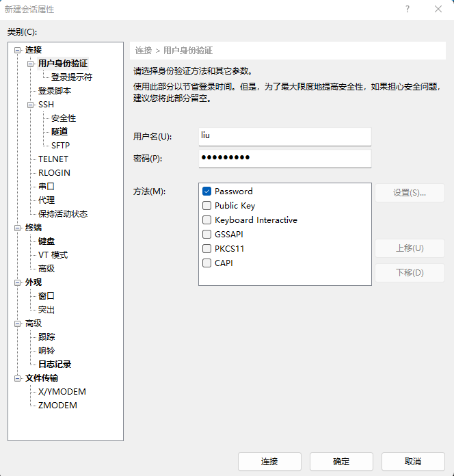454x476 pixels.
Task: Check the Public Key method
Action: 206,206
